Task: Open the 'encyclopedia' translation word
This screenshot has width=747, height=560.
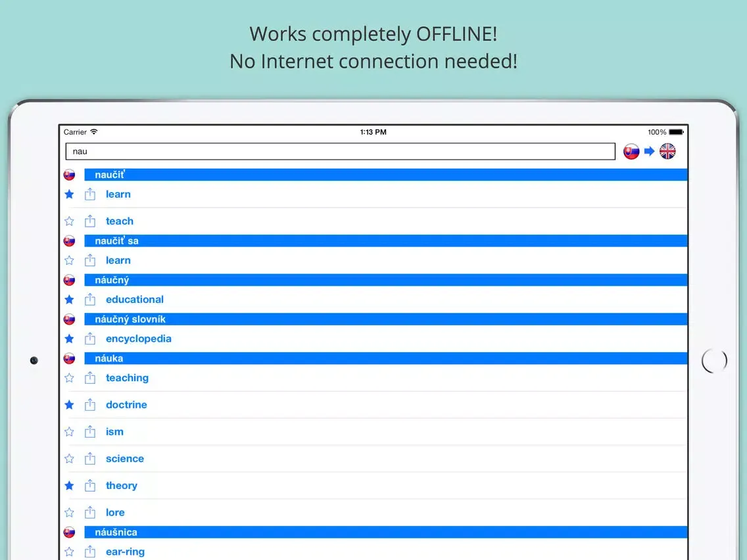Action: tap(139, 338)
